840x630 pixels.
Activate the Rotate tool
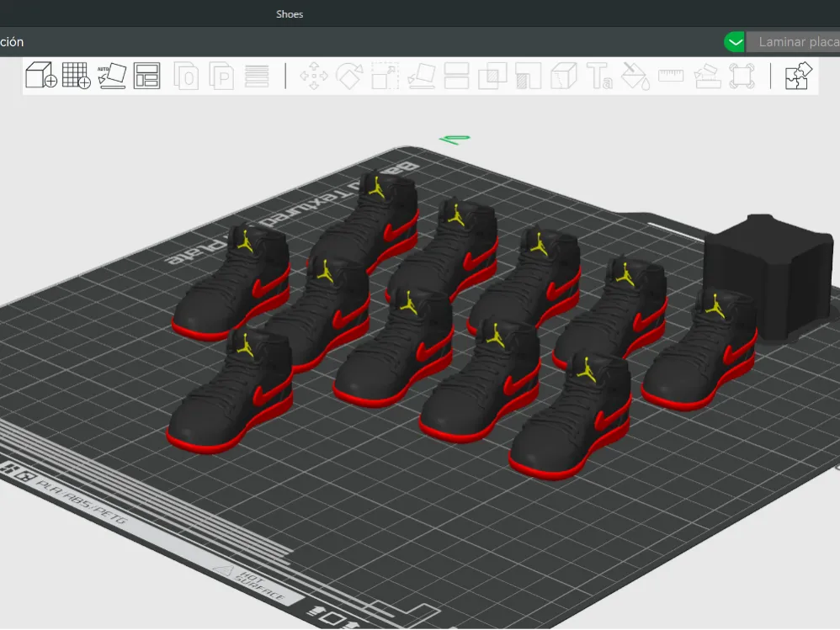[x=349, y=76]
